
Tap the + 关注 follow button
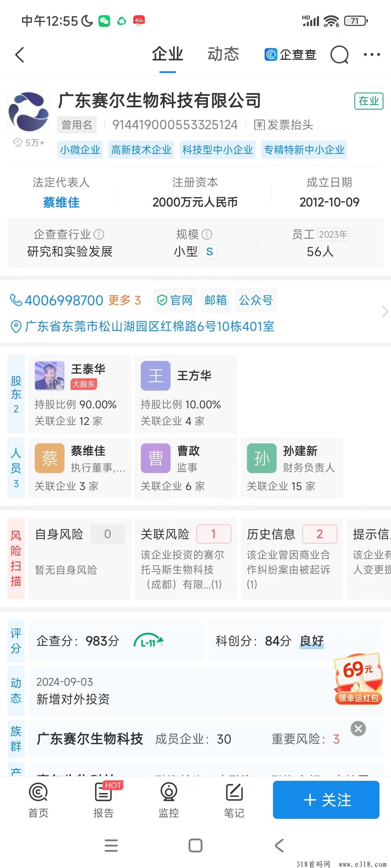(326, 800)
